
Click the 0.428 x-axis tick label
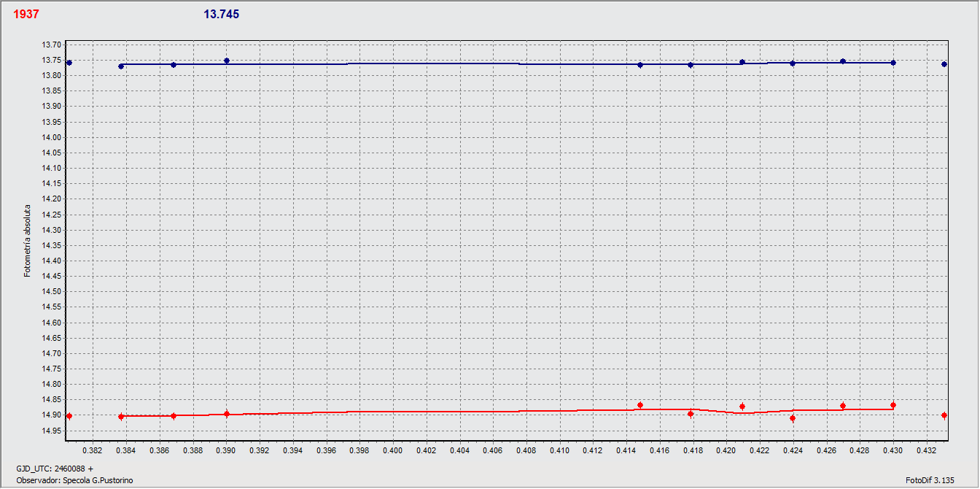tap(860, 451)
